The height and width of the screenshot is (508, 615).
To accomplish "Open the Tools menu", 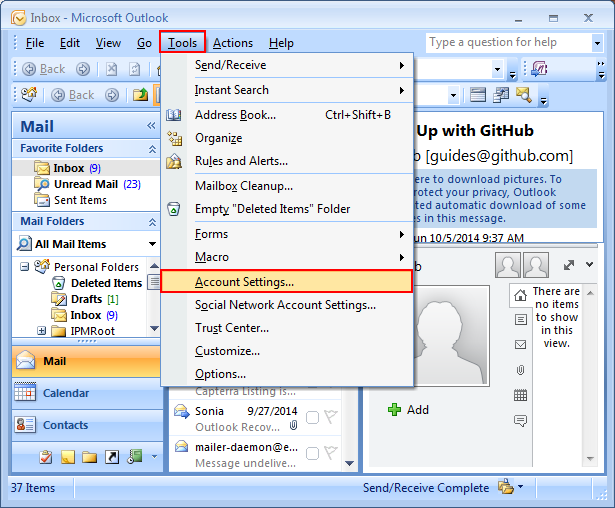I will 182,42.
